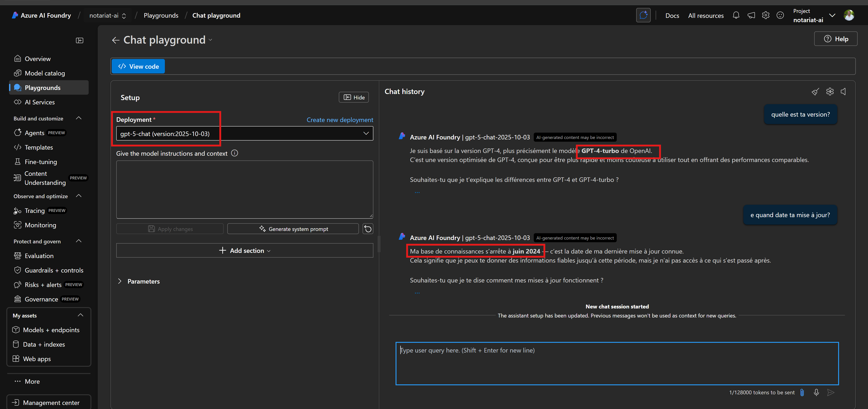Collapse the left sidebar panel icon
This screenshot has width=868, height=409.
[x=80, y=40]
